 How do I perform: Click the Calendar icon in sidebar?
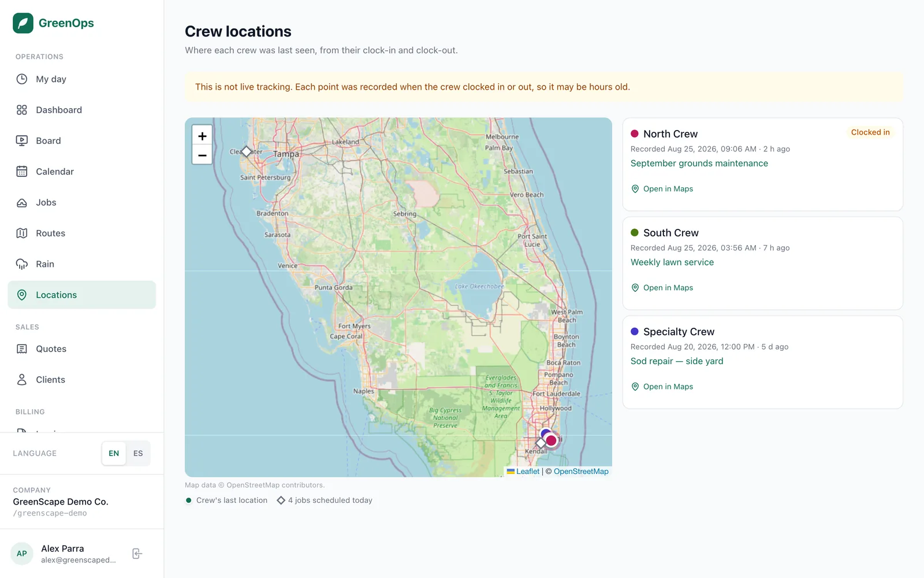pyautogui.click(x=22, y=172)
